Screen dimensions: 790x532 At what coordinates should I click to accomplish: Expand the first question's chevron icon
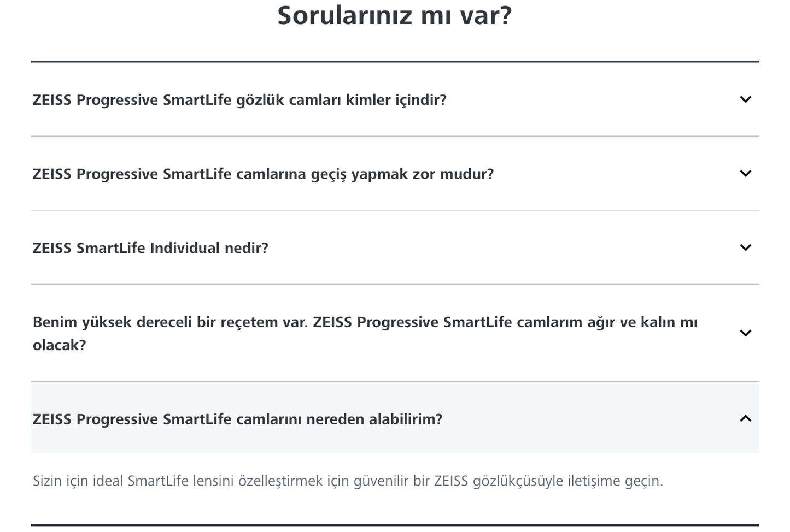[x=746, y=100]
